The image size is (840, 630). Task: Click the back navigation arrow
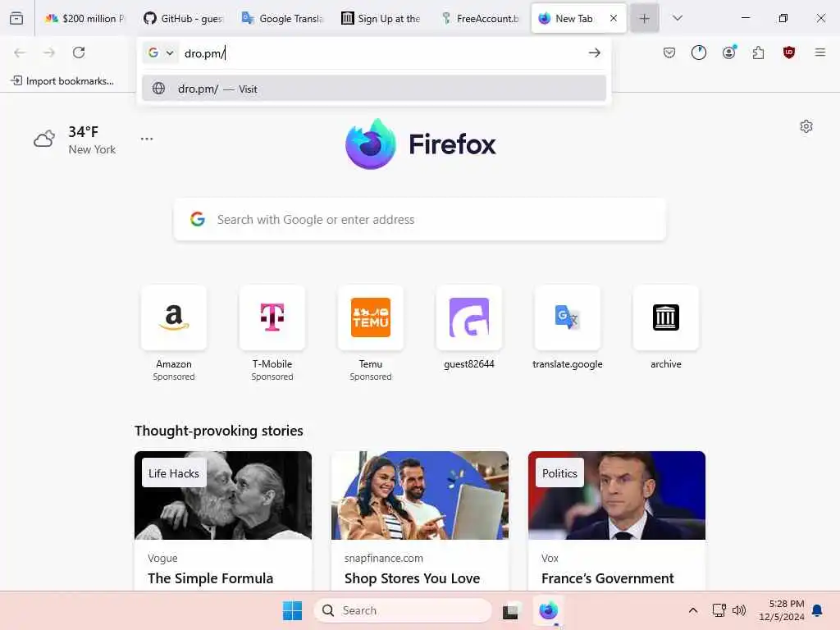click(20, 52)
